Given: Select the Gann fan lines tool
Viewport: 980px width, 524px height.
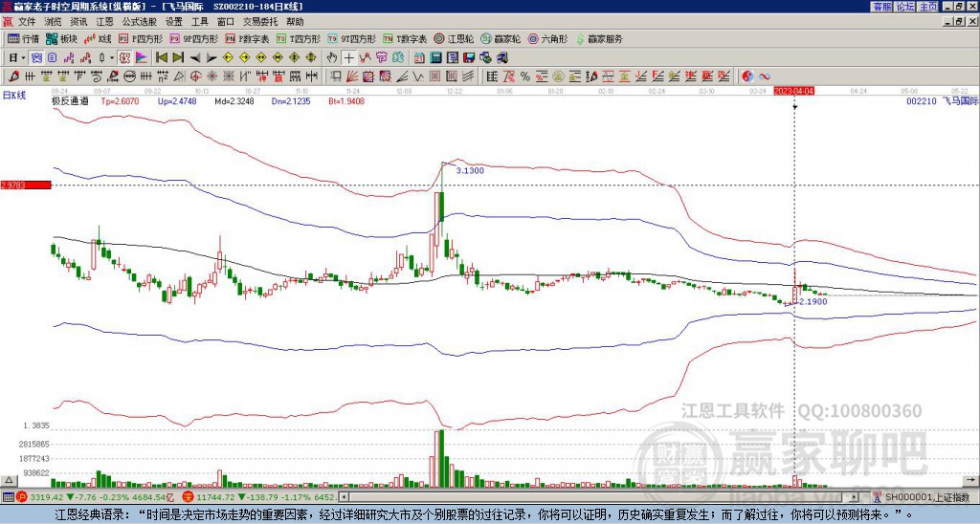Looking at the screenshot, I should [352, 76].
